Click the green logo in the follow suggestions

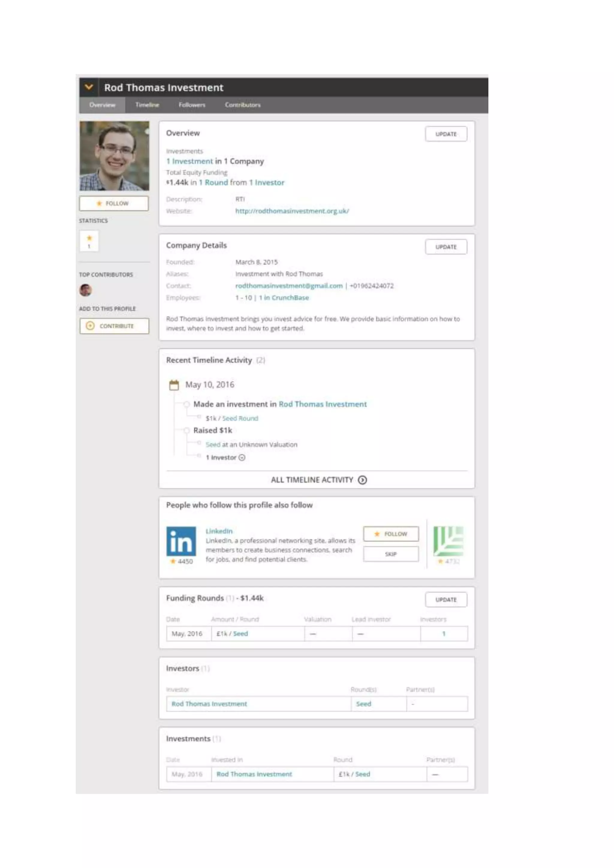click(x=449, y=541)
